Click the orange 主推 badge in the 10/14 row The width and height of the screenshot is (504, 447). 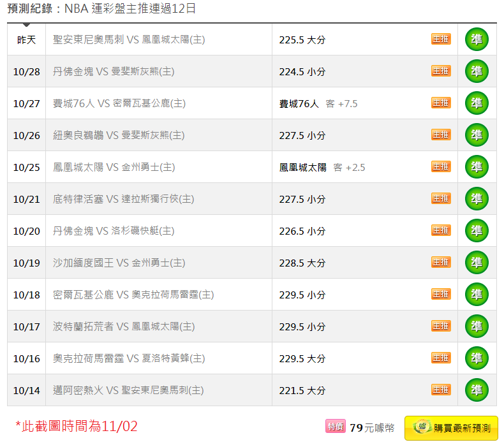(441, 390)
